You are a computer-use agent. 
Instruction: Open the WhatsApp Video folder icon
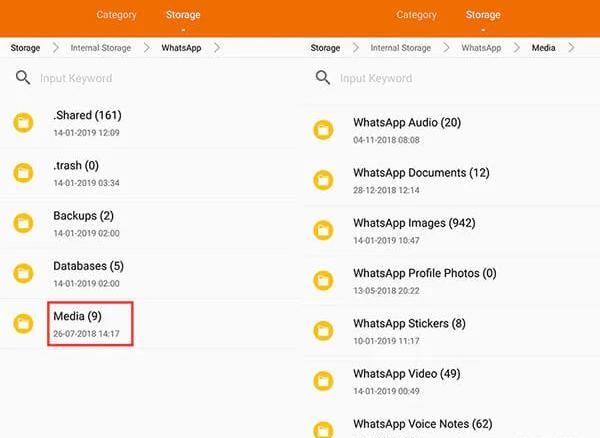(323, 381)
